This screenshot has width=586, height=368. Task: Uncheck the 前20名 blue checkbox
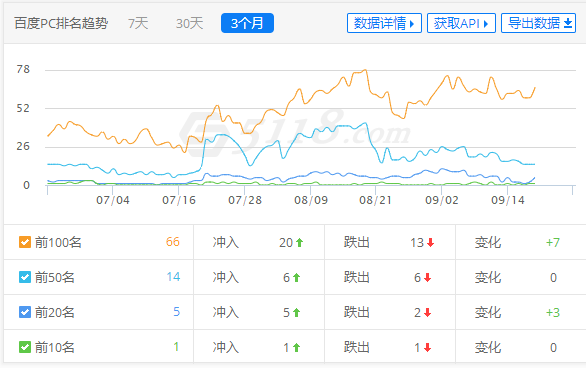coord(25,312)
